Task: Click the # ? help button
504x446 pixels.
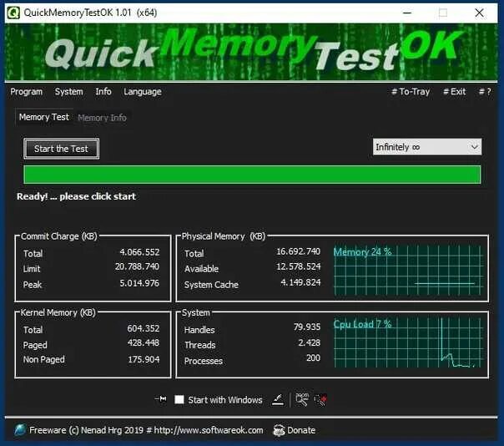Action: pyautogui.click(x=485, y=92)
